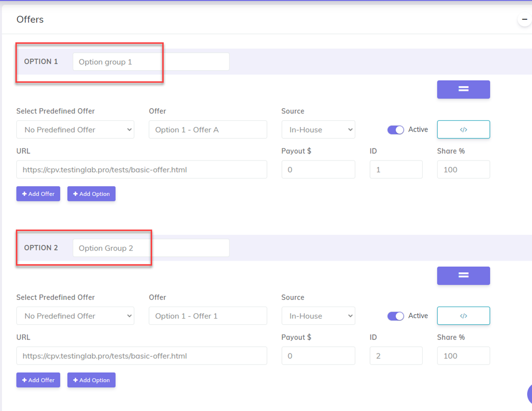Click the code icon for Option 2's offer
The height and width of the screenshot is (411, 532).
pos(463,315)
